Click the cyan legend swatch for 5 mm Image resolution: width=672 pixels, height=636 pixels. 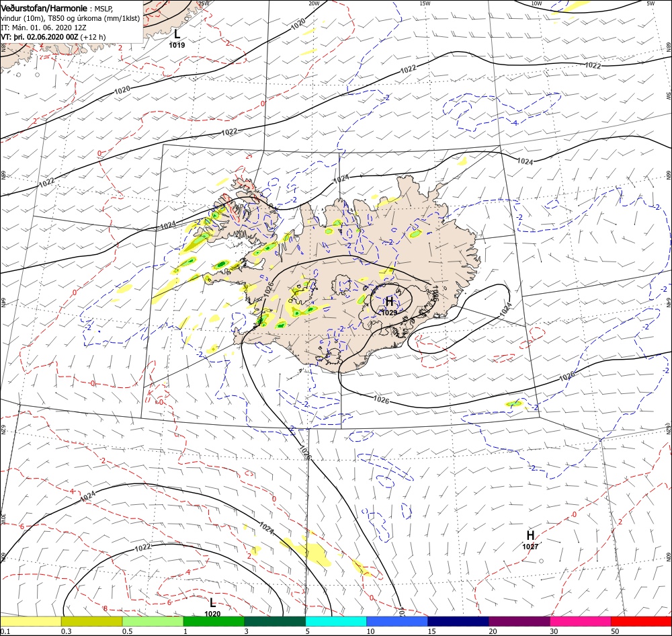336,621
